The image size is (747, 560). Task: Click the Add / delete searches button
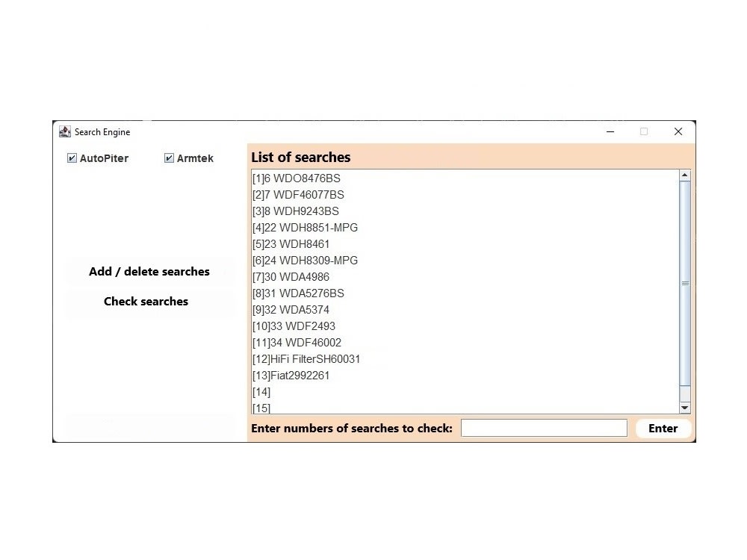[x=149, y=271]
